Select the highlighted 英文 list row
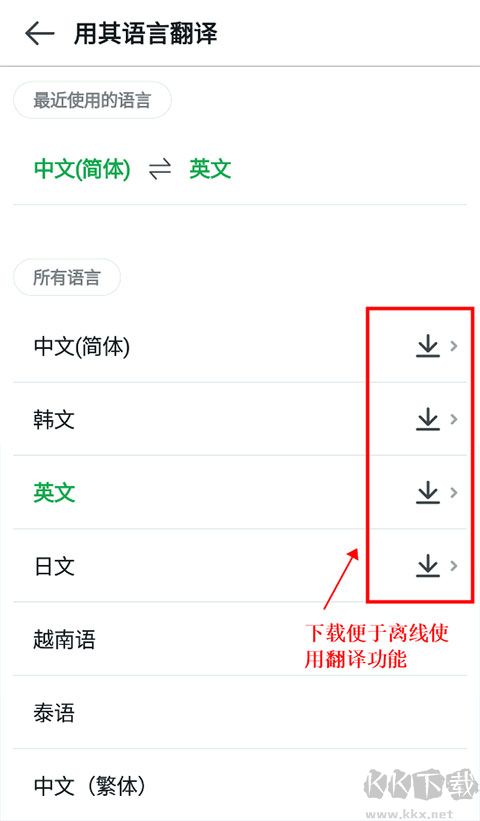 pyautogui.click(x=240, y=493)
